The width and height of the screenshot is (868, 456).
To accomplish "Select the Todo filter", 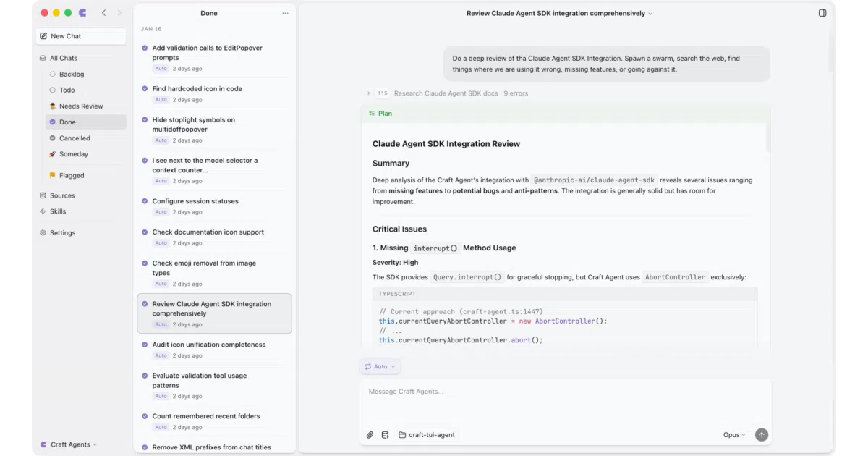I will click(x=85, y=90).
